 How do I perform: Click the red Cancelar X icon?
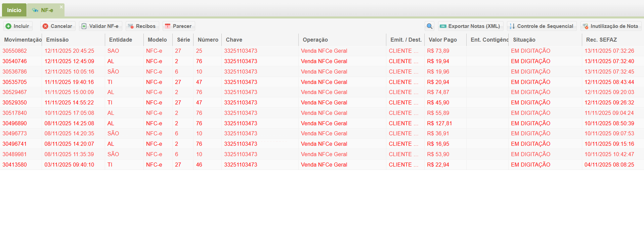pos(45,26)
